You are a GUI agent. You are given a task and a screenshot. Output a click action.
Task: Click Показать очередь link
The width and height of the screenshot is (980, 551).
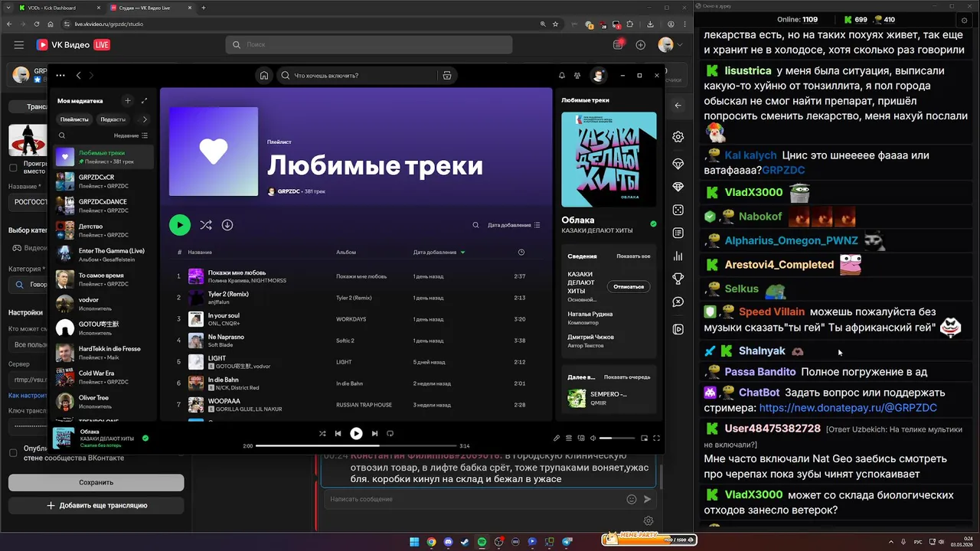tap(627, 377)
